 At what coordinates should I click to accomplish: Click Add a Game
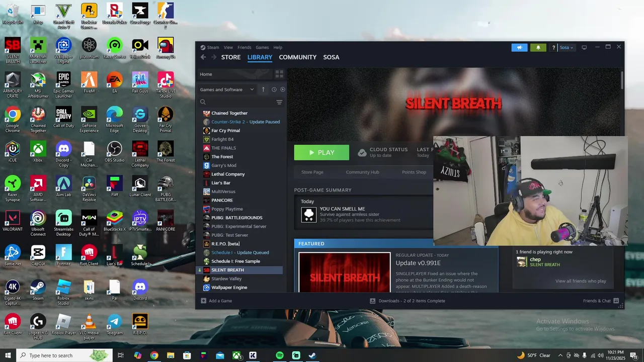[x=216, y=301]
